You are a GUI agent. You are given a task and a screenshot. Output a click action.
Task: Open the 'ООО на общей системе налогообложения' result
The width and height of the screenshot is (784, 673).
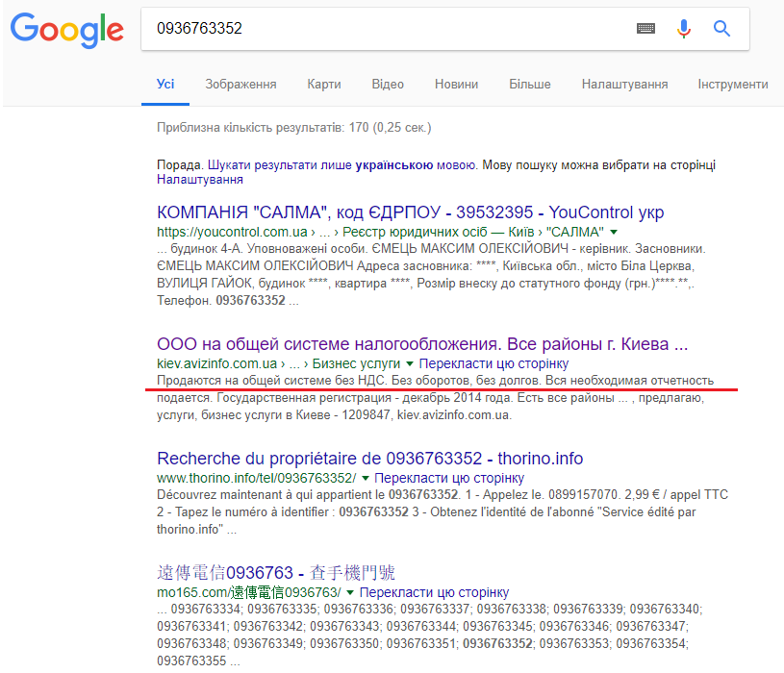point(422,344)
